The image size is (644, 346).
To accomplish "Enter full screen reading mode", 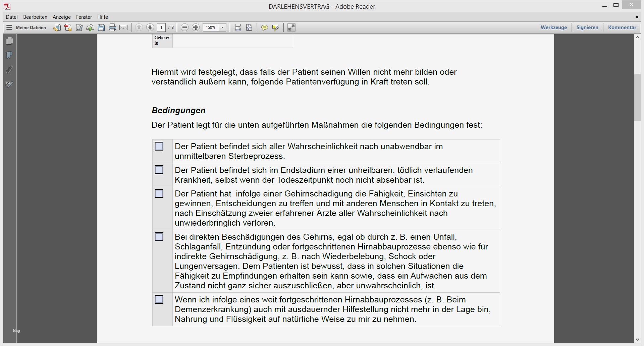I will pyautogui.click(x=291, y=27).
